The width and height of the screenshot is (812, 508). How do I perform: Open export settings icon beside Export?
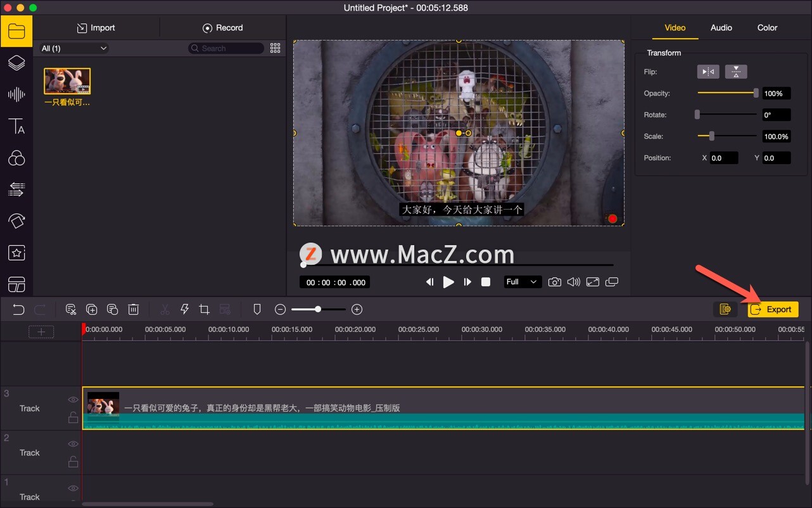pyautogui.click(x=725, y=309)
